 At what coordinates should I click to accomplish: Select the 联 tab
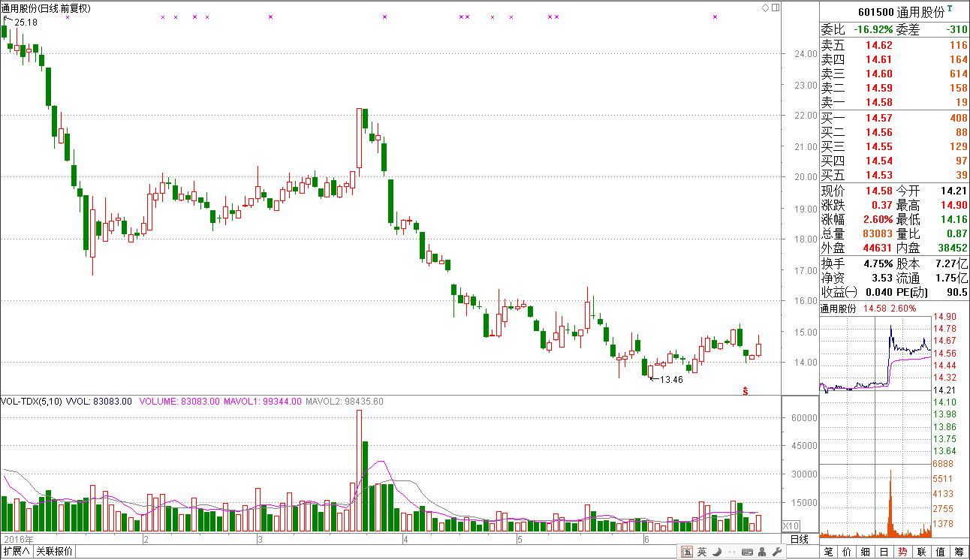tap(922, 552)
